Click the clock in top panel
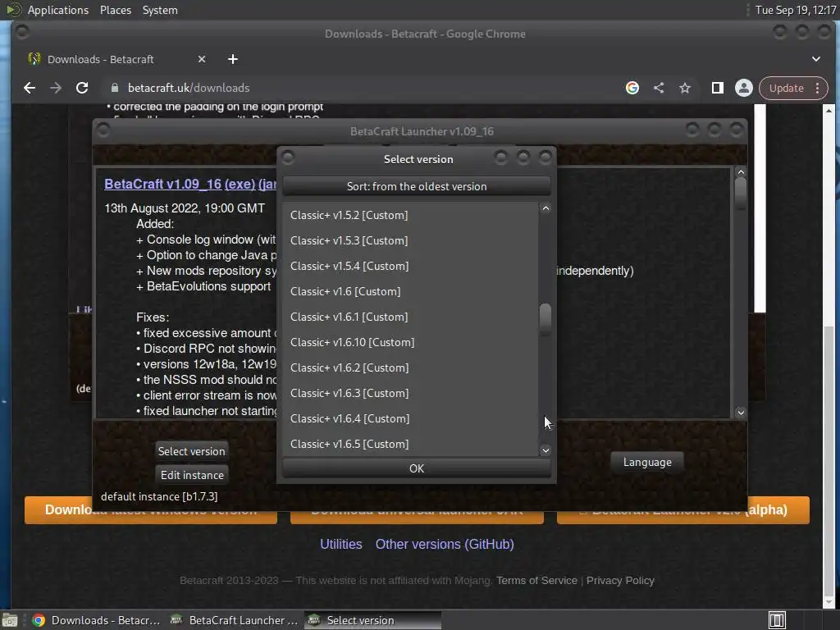Screen dimensions: 840x630 pos(796,10)
